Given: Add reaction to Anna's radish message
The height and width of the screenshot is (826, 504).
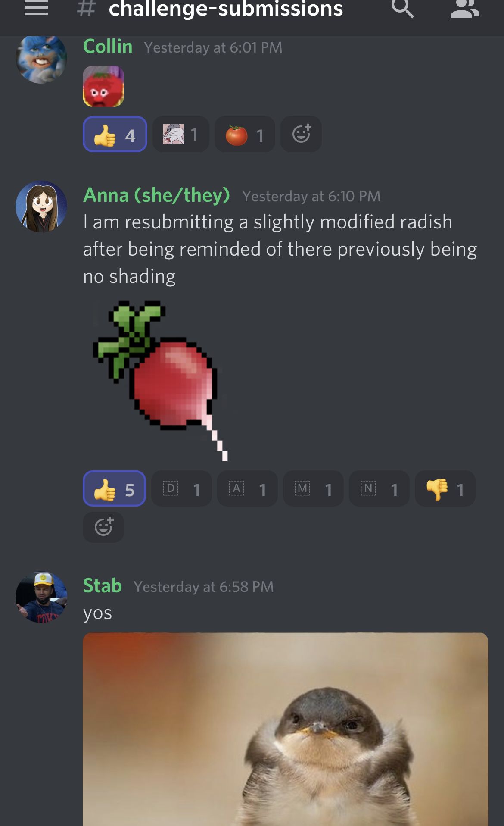Looking at the screenshot, I should tap(103, 527).
